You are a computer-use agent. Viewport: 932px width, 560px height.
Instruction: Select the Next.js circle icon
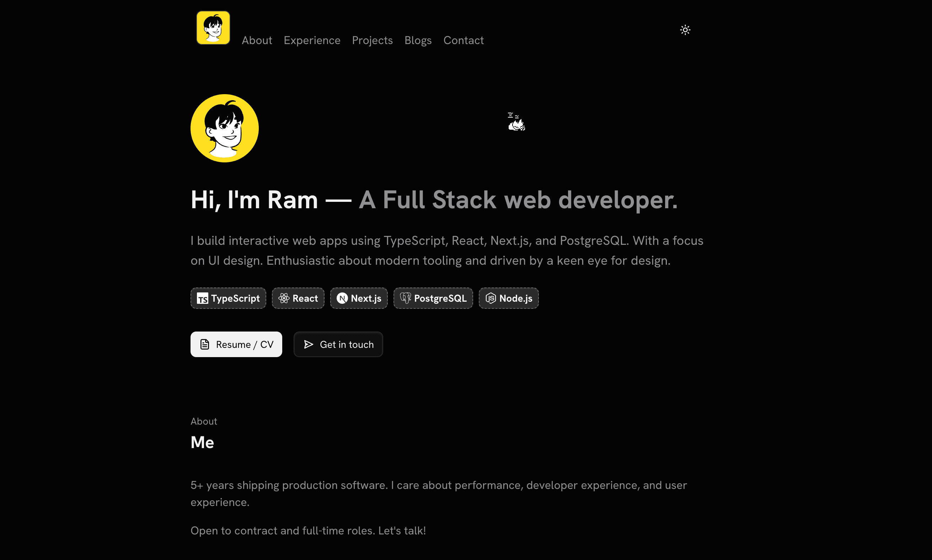[342, 298]
